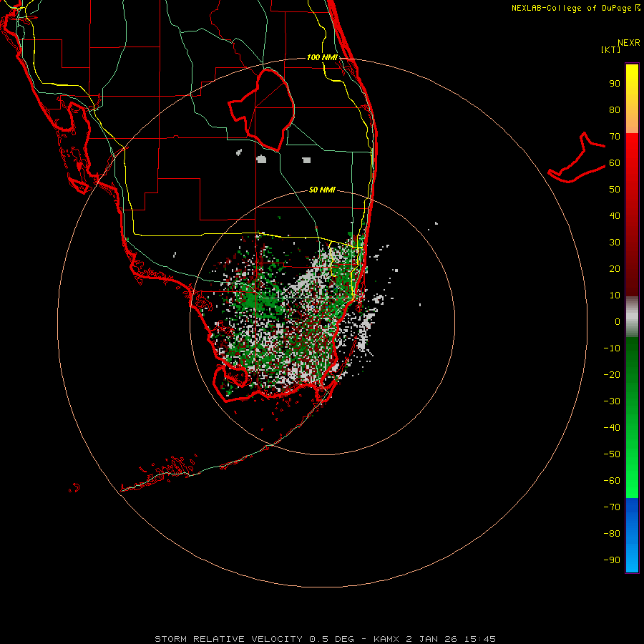Click the KT units label above the color scale
The height and width of the screenshot is (644, 644).
click(611, 49)
